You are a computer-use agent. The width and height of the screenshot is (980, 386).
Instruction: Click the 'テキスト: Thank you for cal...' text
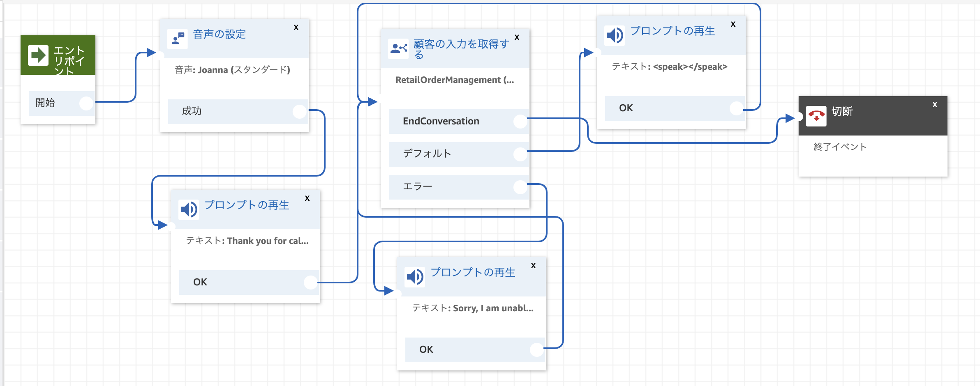click(x=247, y=241)
